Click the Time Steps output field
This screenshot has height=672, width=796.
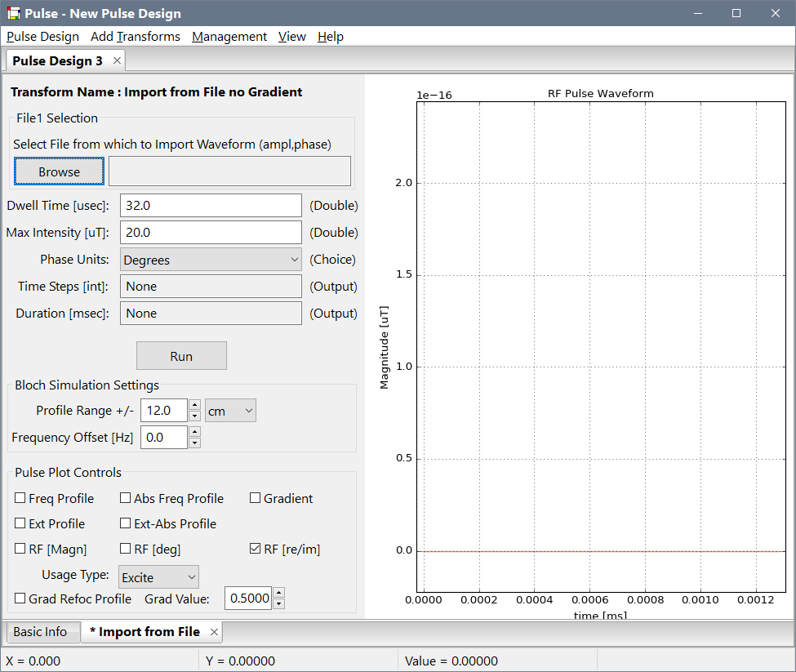tap(211, 287)
